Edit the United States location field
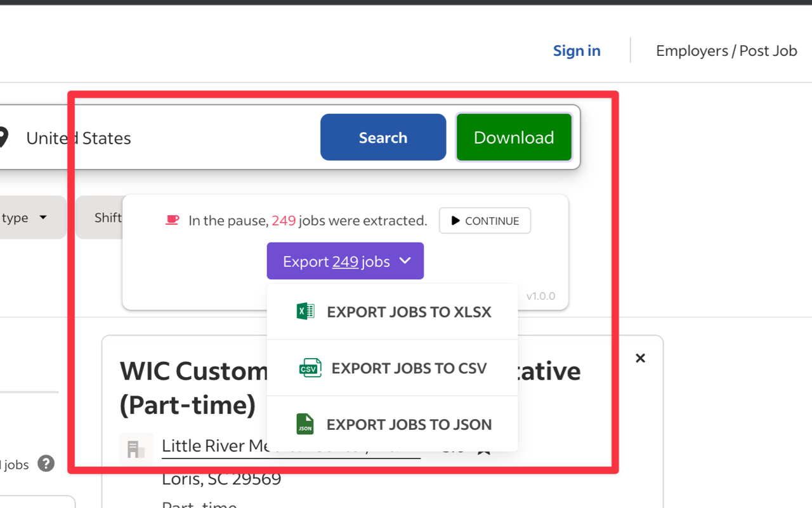 pos(79,138)
